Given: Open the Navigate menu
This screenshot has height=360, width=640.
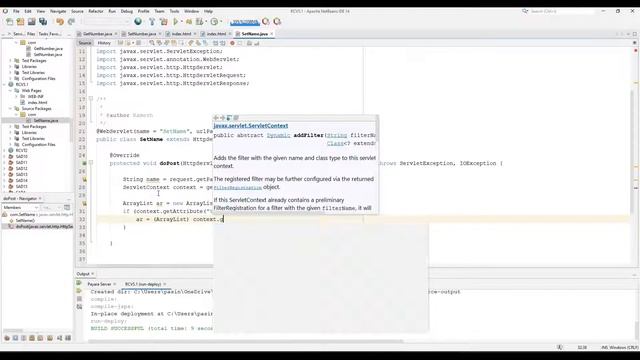Looking at the screenshot, I should point(58,11).
